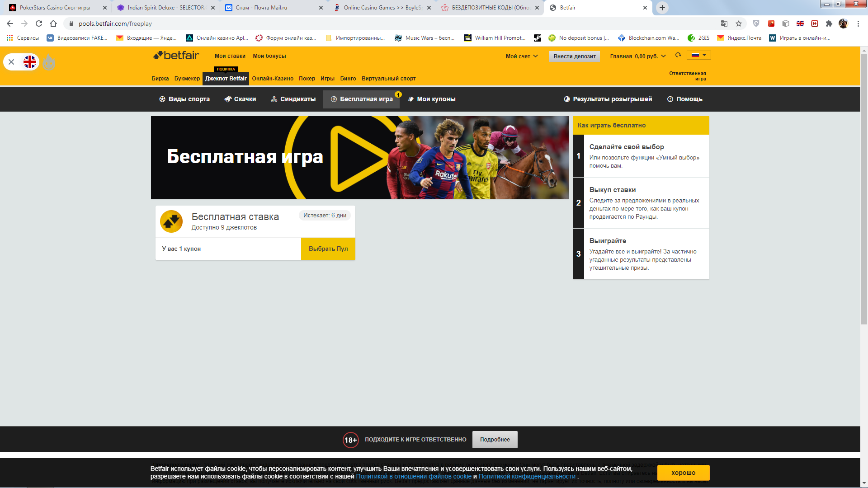Close the language overlay with X
Viewport: 868px width, 488px height.
11,62
